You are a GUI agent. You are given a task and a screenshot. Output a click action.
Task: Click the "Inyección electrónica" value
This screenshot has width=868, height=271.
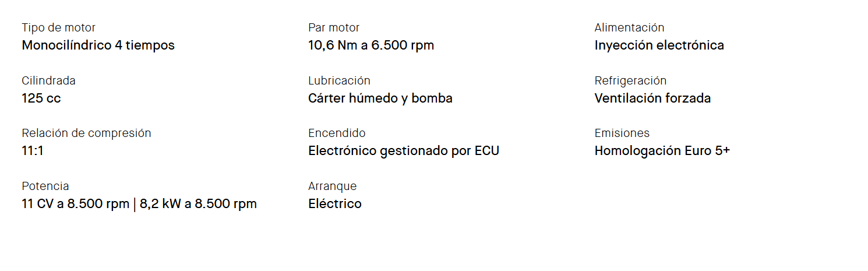(x=659, y=45)
